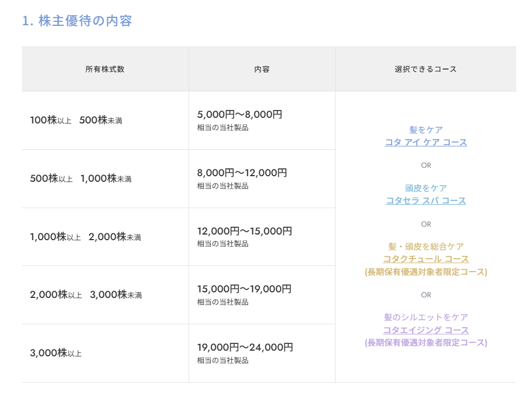Select the 3,000株以上 row label

point(56,353)
